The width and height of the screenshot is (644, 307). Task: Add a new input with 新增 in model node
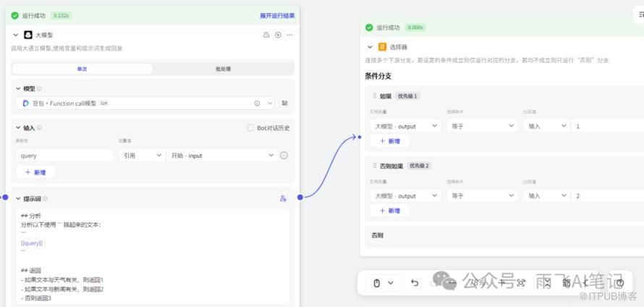click(35, 172)
